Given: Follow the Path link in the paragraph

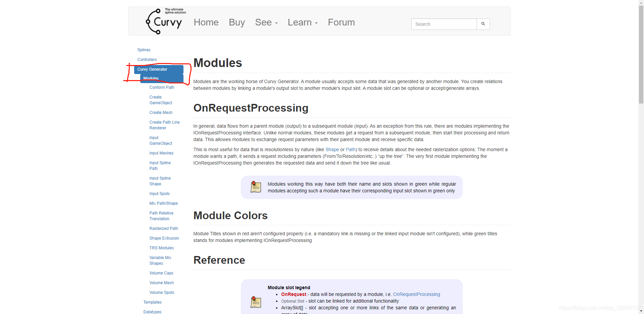Looking at the screenshot, I should 351,149.
